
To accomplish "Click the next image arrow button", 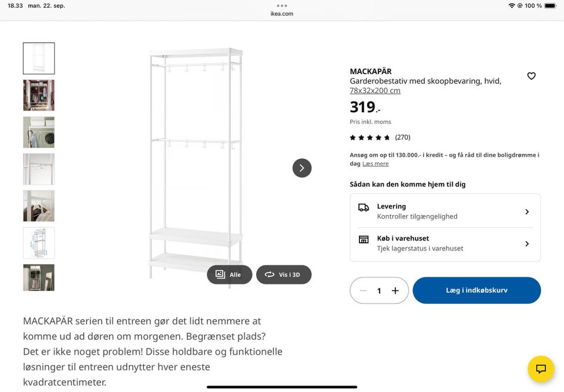I will tap(302, 168).
